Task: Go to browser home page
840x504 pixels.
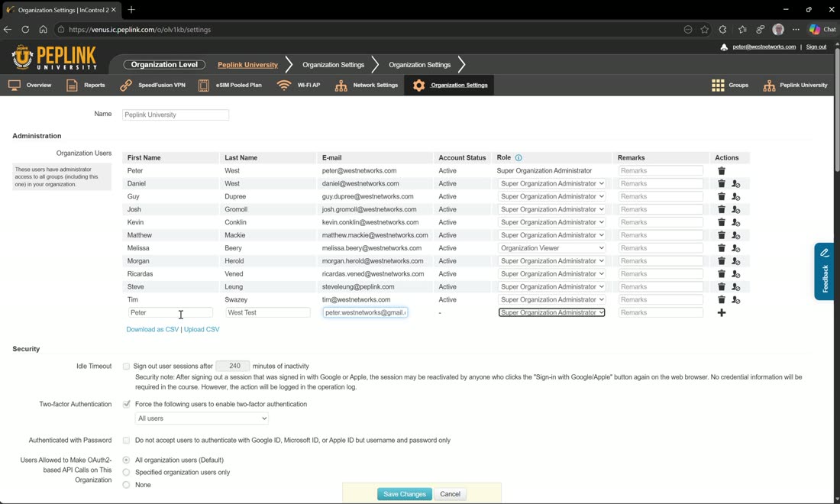Action: tap(43, 30)
